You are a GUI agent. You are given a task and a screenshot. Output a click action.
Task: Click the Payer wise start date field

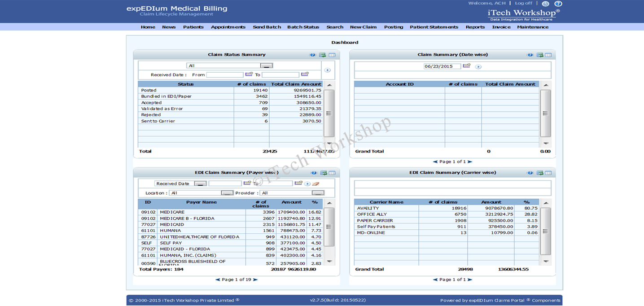click(x=225, y=184)
